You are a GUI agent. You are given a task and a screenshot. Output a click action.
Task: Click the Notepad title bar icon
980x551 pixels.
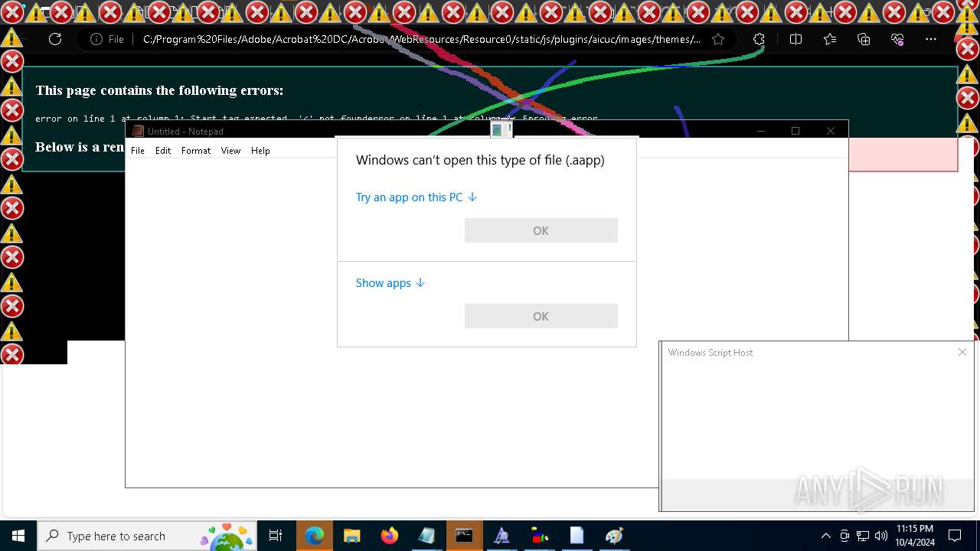click(x=138, y=131)
